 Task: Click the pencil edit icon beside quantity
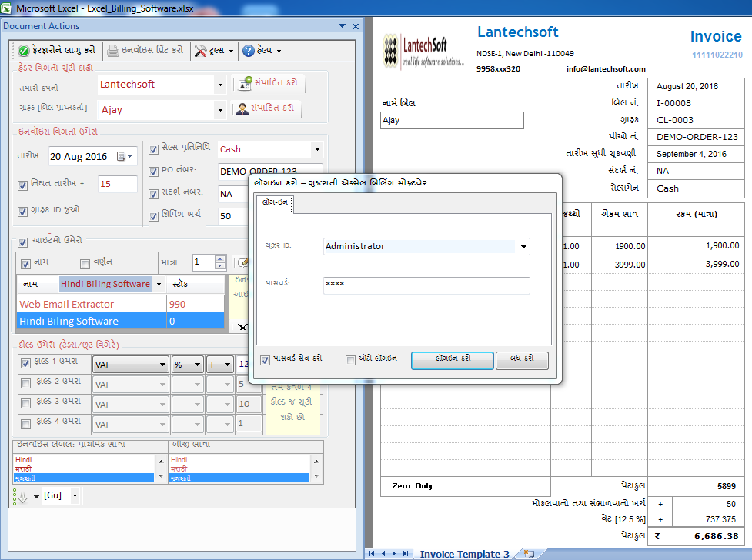pos(244,262)
